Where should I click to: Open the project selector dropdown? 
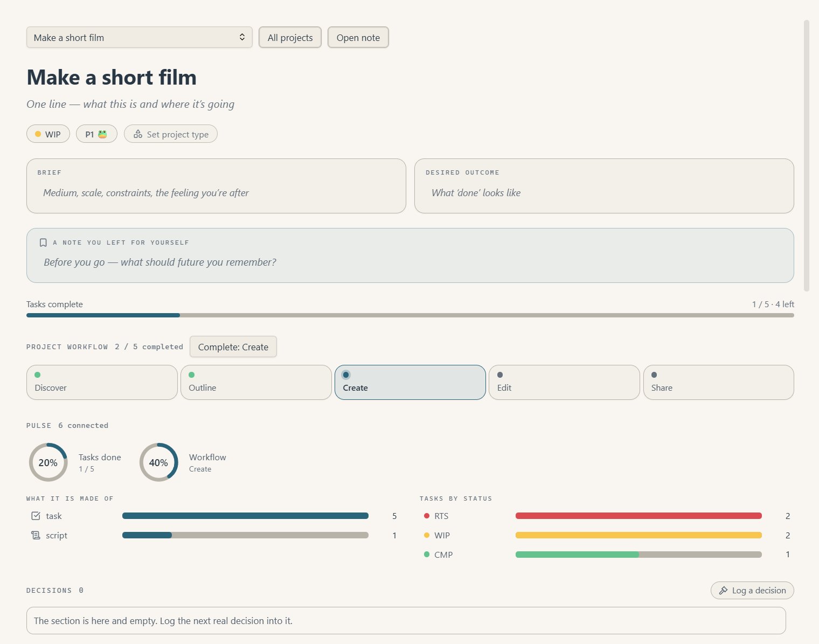[x=139, y=38]
